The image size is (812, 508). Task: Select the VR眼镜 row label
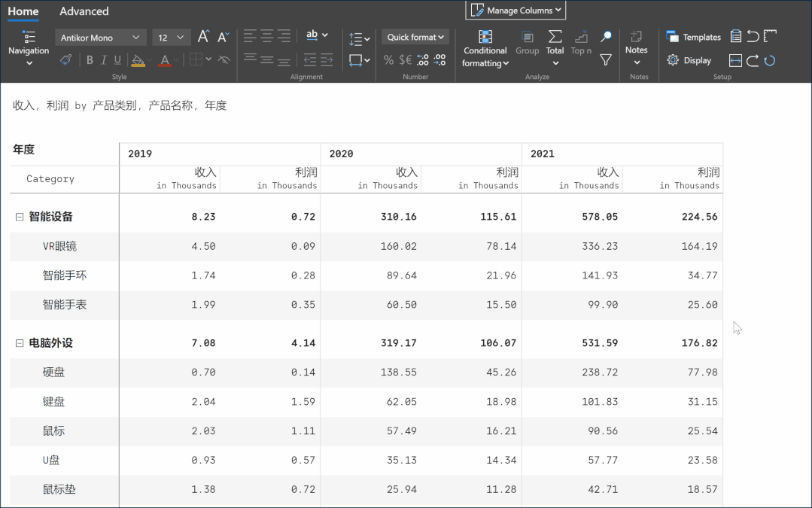coord(59,247)
